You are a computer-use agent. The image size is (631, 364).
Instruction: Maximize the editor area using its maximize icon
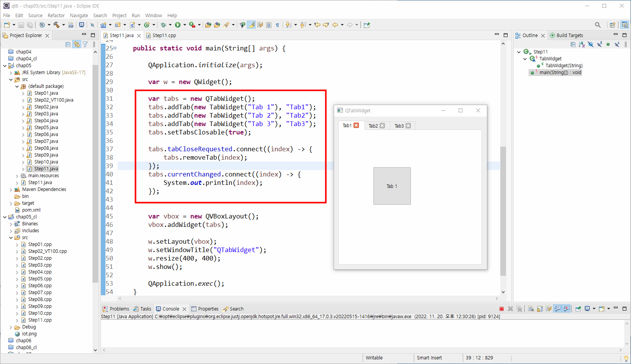point(505,35)
